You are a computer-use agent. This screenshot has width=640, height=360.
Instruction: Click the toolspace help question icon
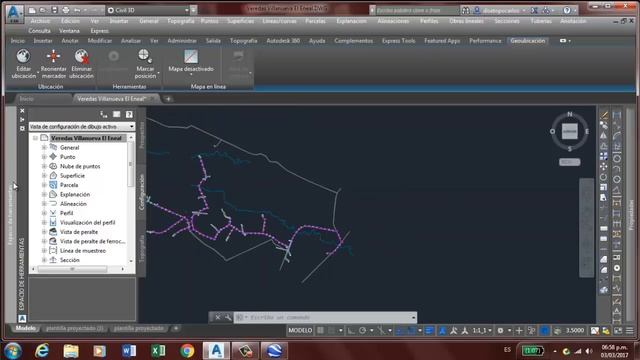click(x=129, y=115)
